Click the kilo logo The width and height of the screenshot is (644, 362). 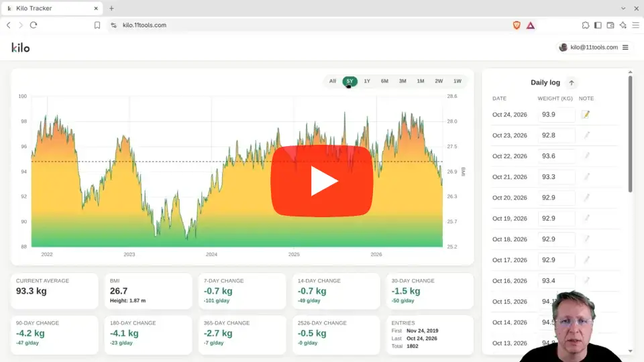pyautogui.click(x=21, y=48)
